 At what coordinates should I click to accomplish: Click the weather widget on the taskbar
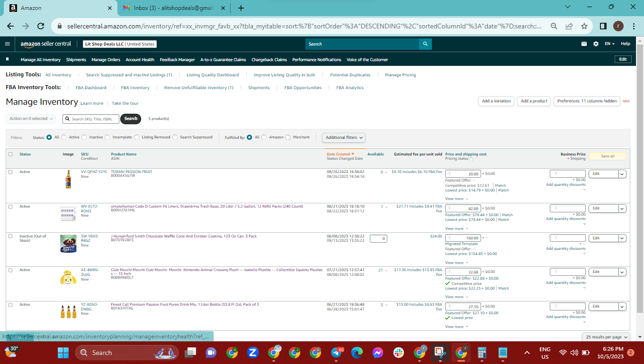11,352
